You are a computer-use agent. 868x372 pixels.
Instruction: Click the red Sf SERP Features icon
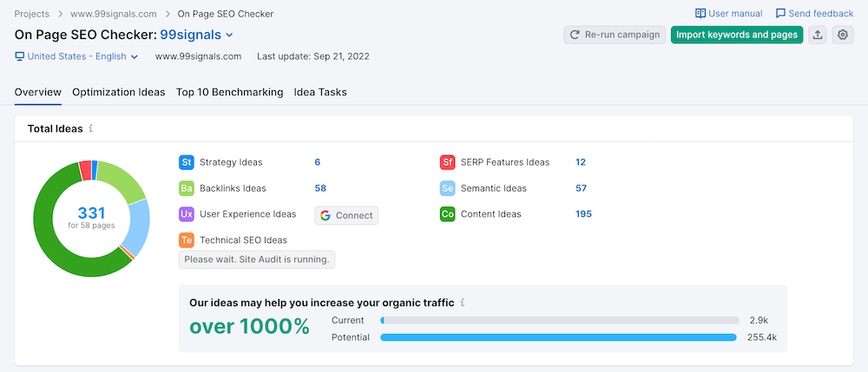point(447,162)
